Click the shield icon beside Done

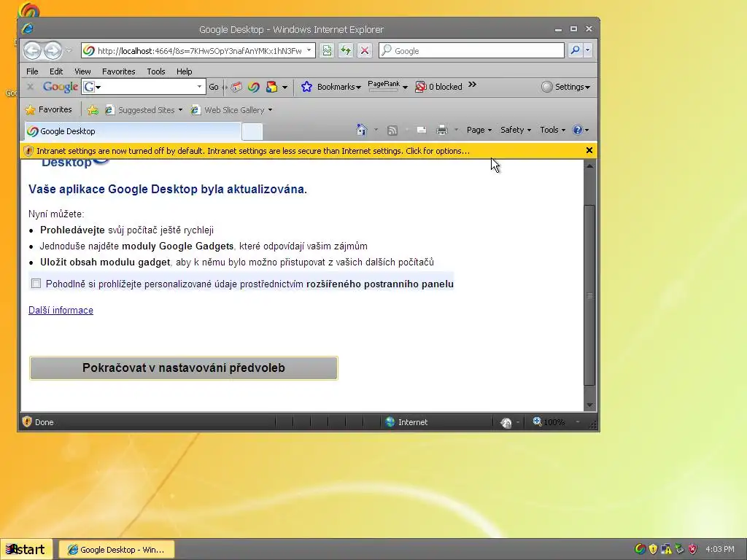(x=27, y=422)
